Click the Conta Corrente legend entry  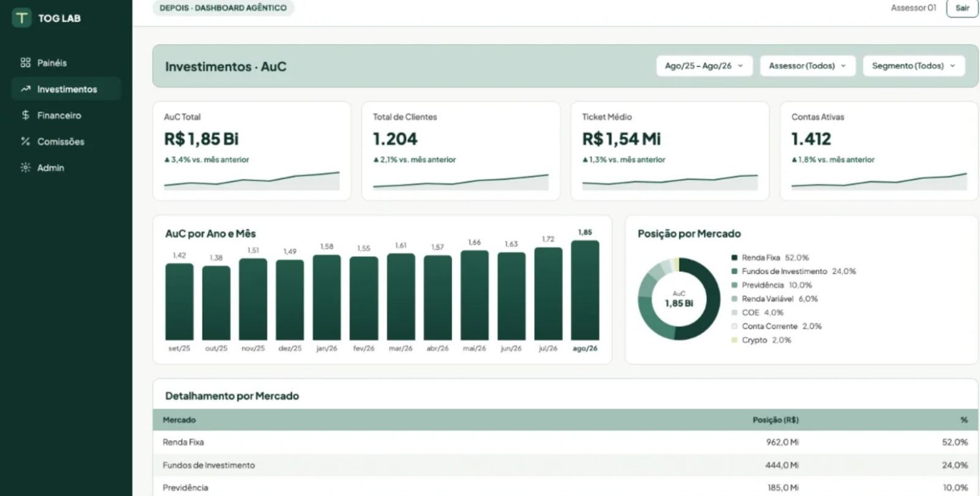[x=776, y=326]
